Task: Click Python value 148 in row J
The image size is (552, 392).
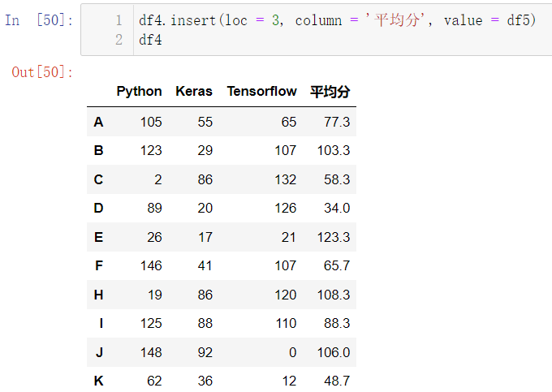Action: (151, 352)
